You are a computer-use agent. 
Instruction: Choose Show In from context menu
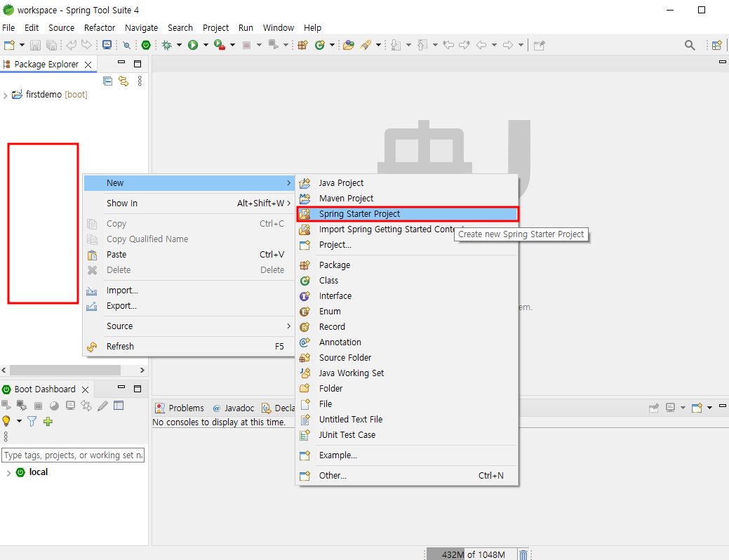[x=189, y=204]
